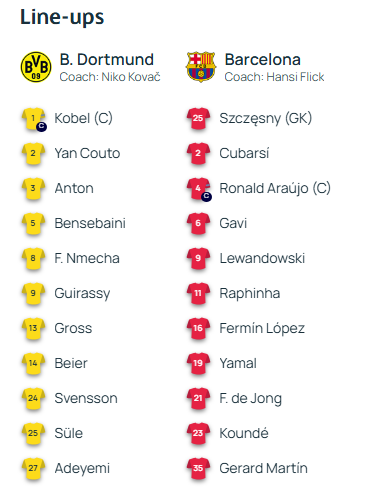The width and height of the screenshot is (373, 495).
Task: Click Gerard Martín's red number 35 jersey
Action: [x=198, y=469]
